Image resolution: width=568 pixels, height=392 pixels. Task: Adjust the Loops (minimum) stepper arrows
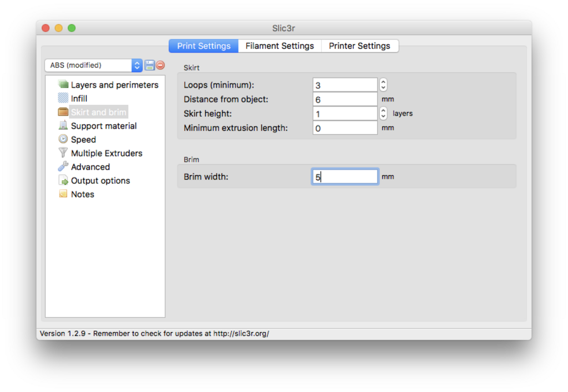[383, 85]
